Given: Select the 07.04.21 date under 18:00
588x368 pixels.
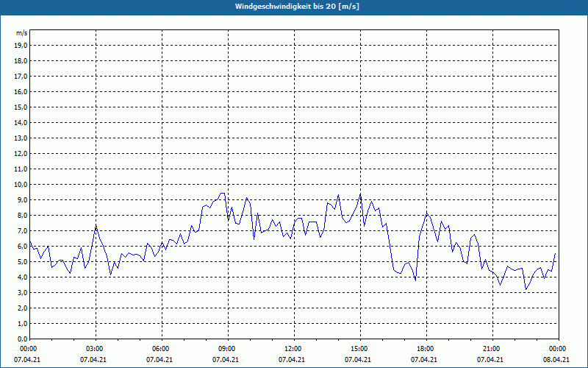Looking at the screenshot, I should click(424, 360).
